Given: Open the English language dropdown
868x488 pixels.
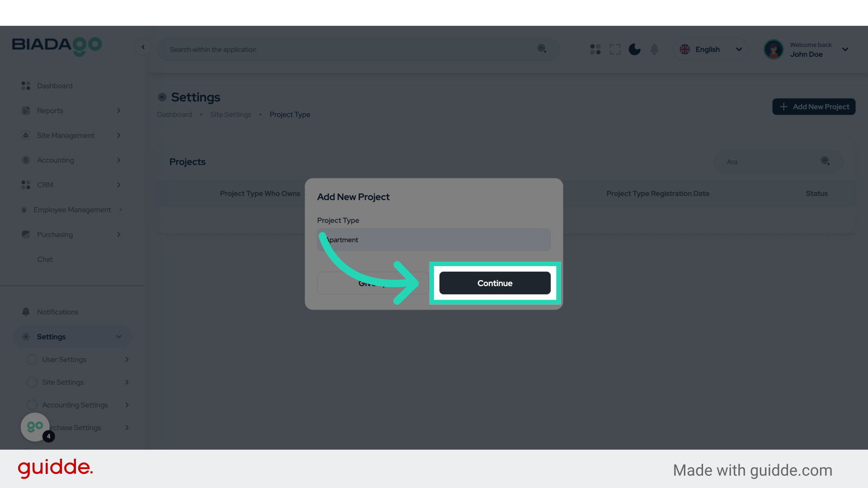Looking at the screenshot, I should coord(711,49).
